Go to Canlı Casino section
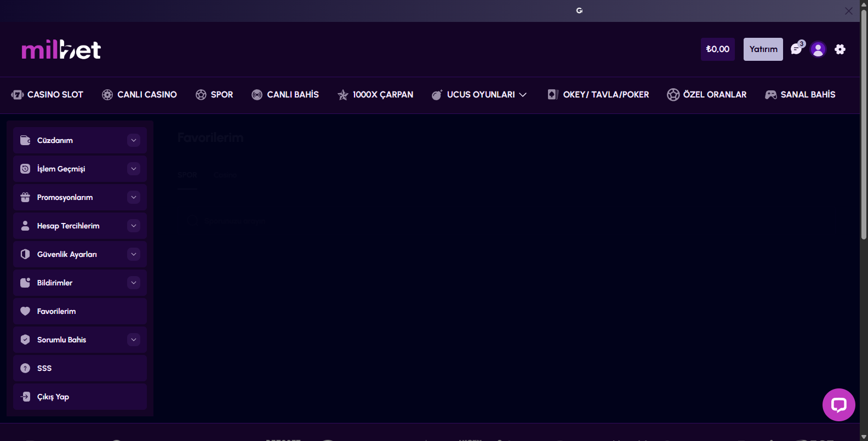 click(x=139, y=95)
